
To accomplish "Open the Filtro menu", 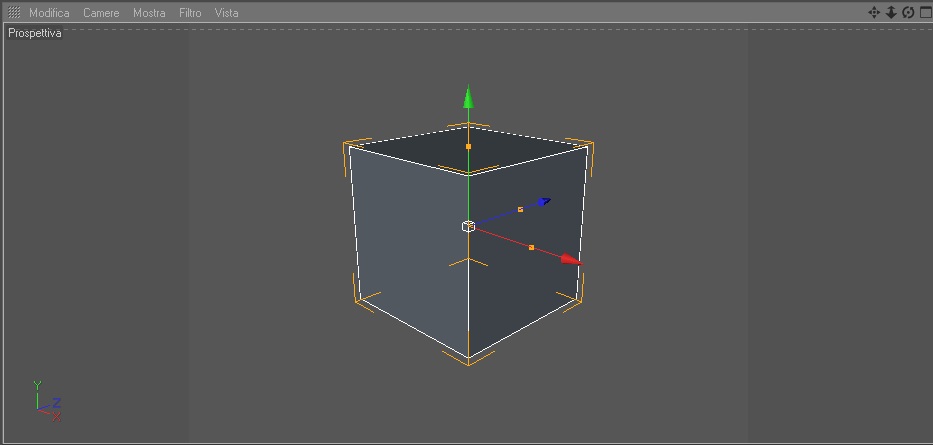I will pos(190,12).
